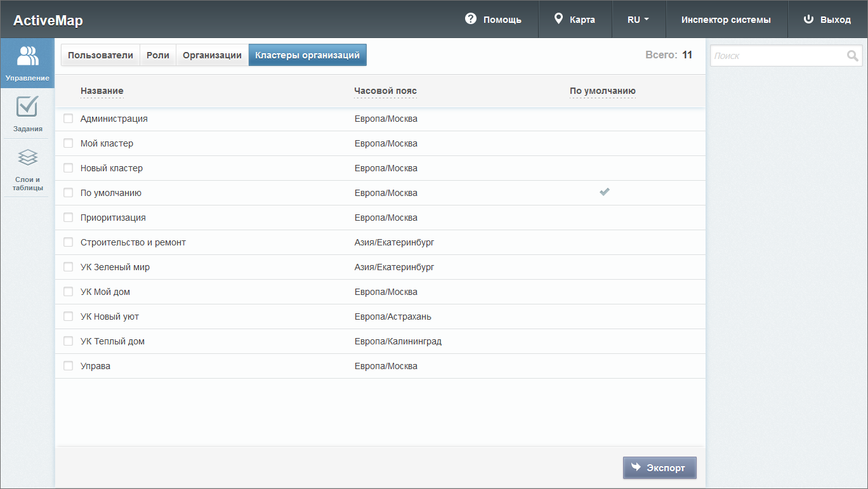Viewport: 868px width, 489px height.
Task: Click the search magnifier icon
Action: (x=852, y=56)
